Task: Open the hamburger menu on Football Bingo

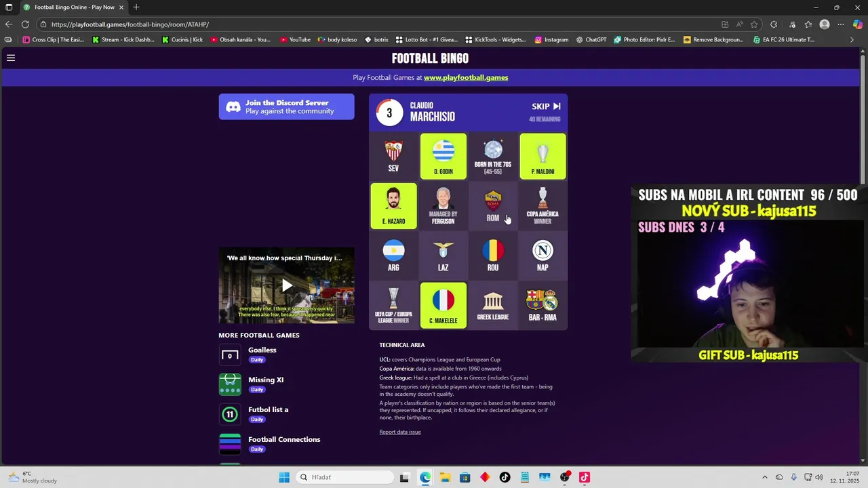Action: tap(11, 58)
